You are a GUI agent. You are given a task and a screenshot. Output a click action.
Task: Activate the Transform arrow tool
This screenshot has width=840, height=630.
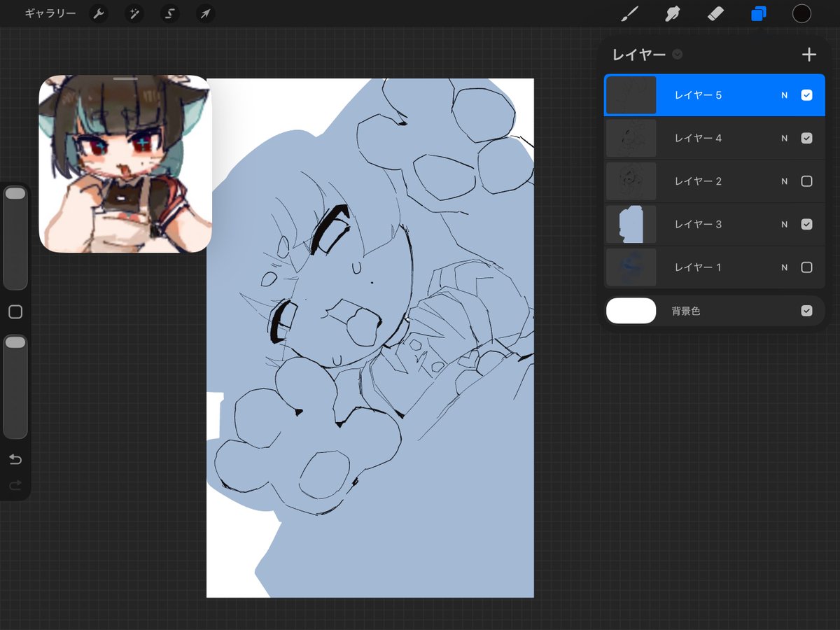pos(205,14)
